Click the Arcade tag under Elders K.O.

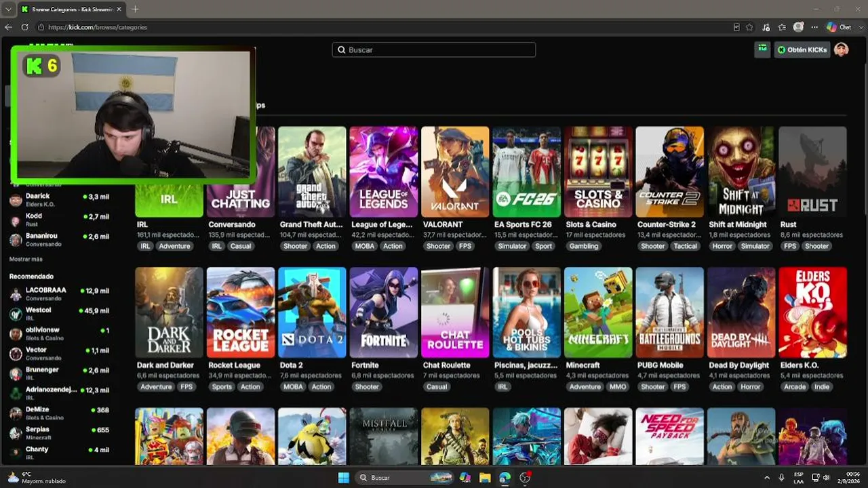point(795,387)
